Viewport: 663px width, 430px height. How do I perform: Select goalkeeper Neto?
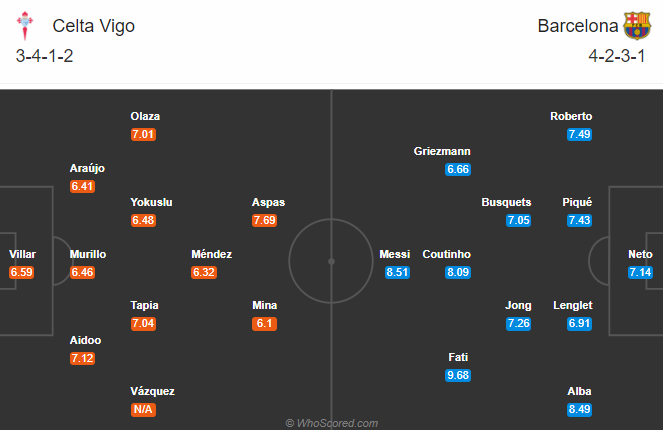640,254
